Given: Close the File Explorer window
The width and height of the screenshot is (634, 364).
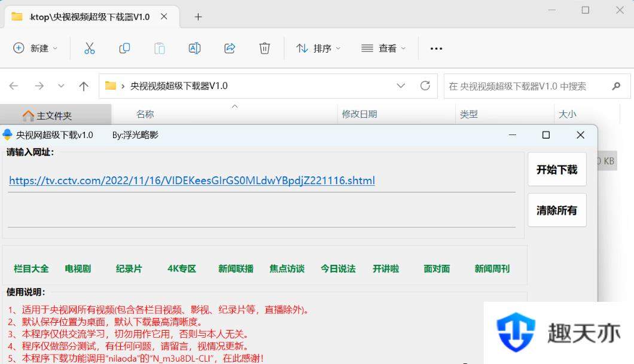Looking at the screenshot, I should click(x=620, y=10).
